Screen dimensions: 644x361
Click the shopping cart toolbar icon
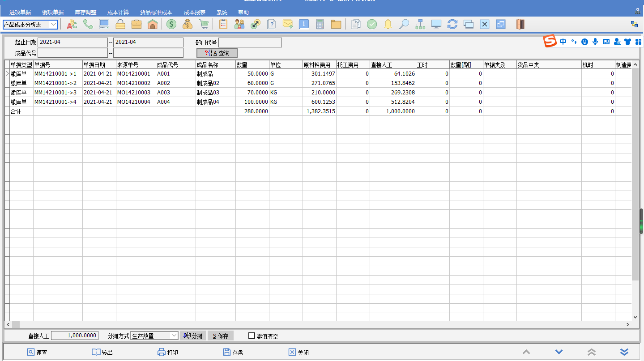coord(204,24)
